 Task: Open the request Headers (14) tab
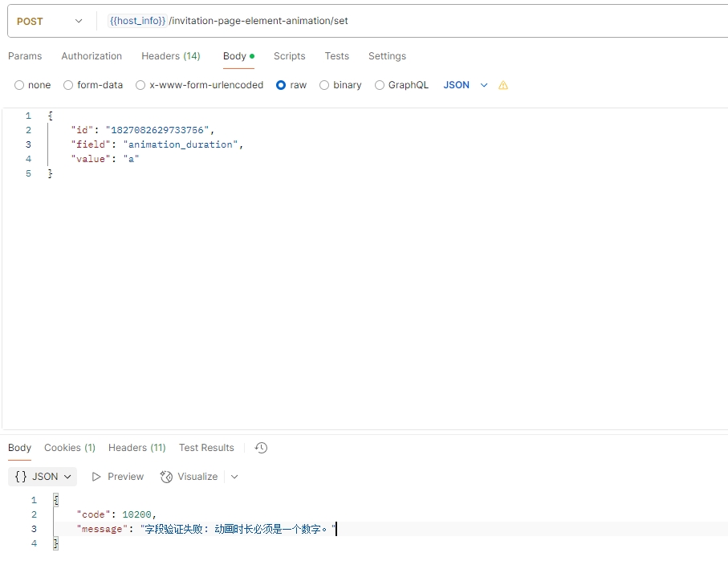pyautogui.click(x=171, y=56)
